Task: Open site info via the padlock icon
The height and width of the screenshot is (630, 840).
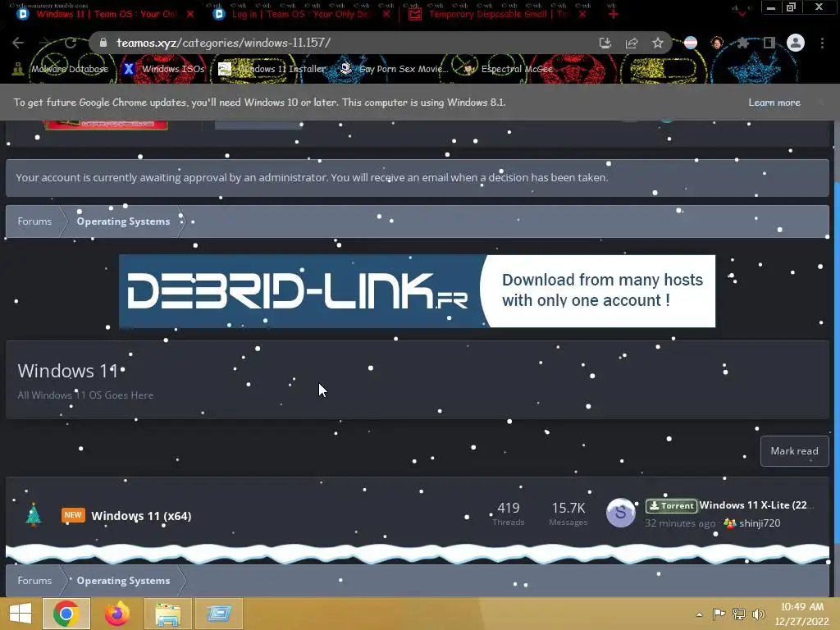Action: point(103,43)
